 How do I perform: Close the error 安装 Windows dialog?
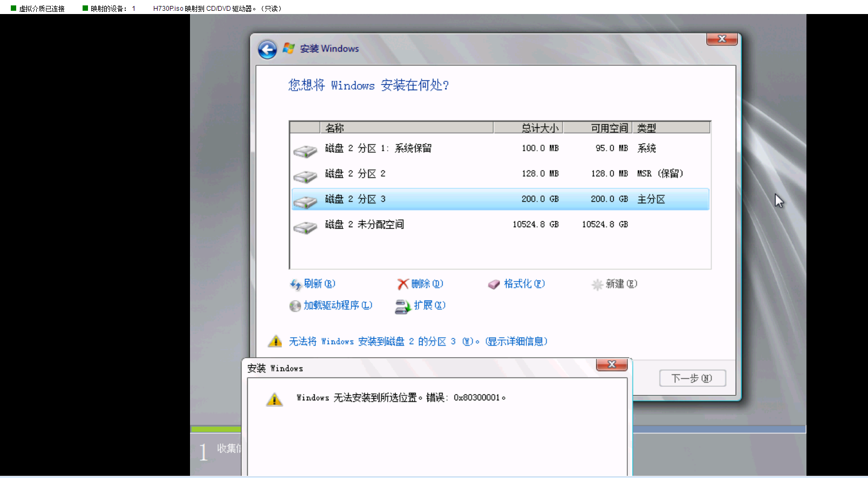[612, 365]
